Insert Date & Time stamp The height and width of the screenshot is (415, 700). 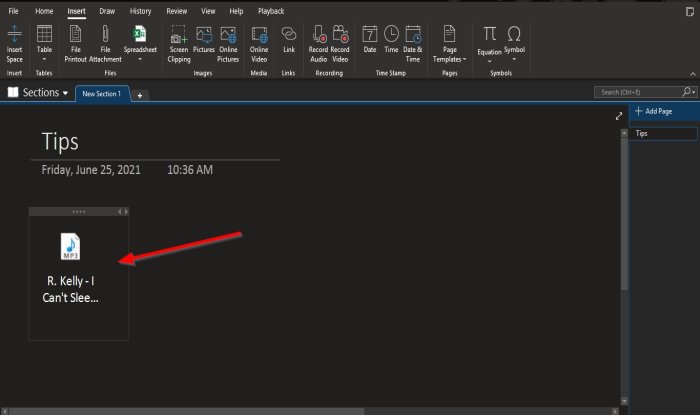click(412, 44)
